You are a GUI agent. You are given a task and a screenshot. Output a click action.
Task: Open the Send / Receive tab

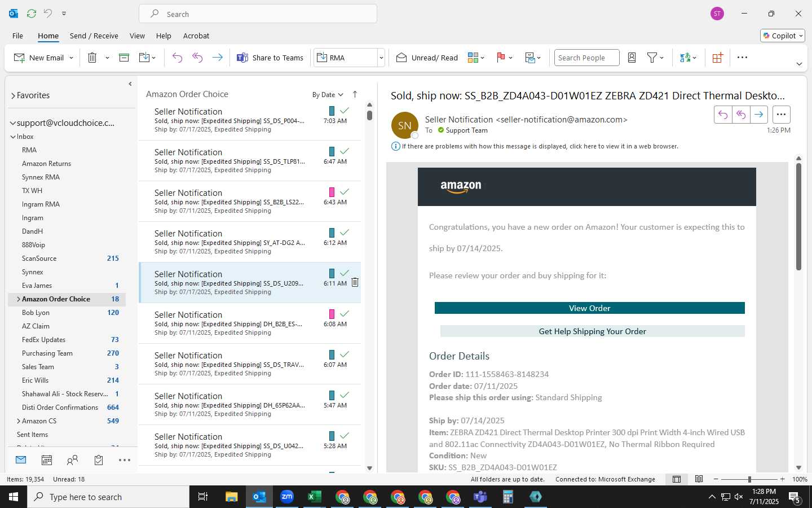[94, 36]
